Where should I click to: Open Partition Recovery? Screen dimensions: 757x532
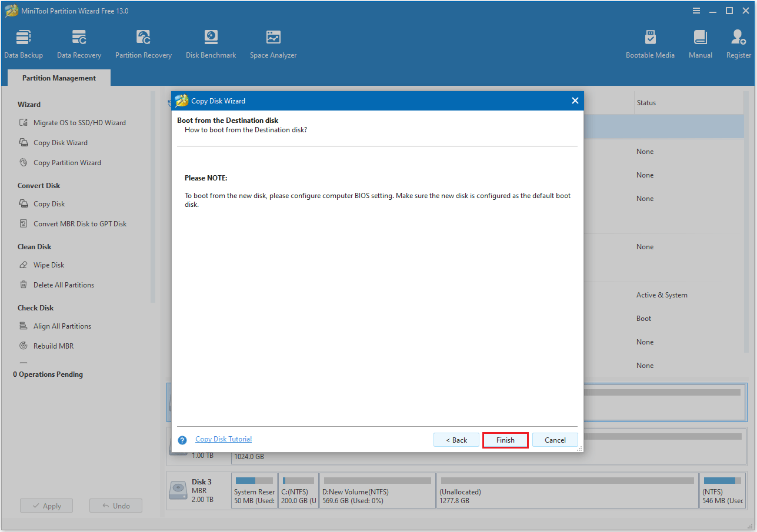(x=144, y=42)
